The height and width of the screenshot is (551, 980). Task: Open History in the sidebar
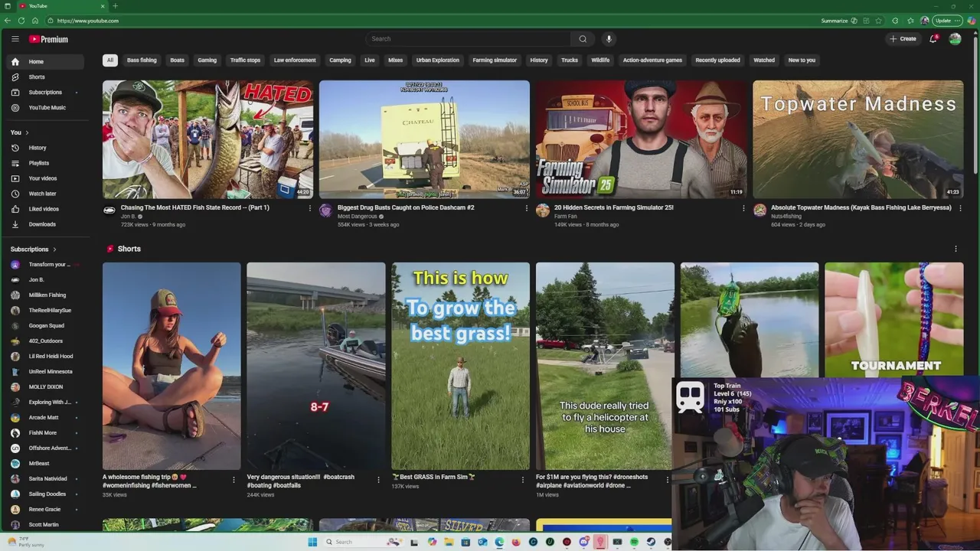45,148
